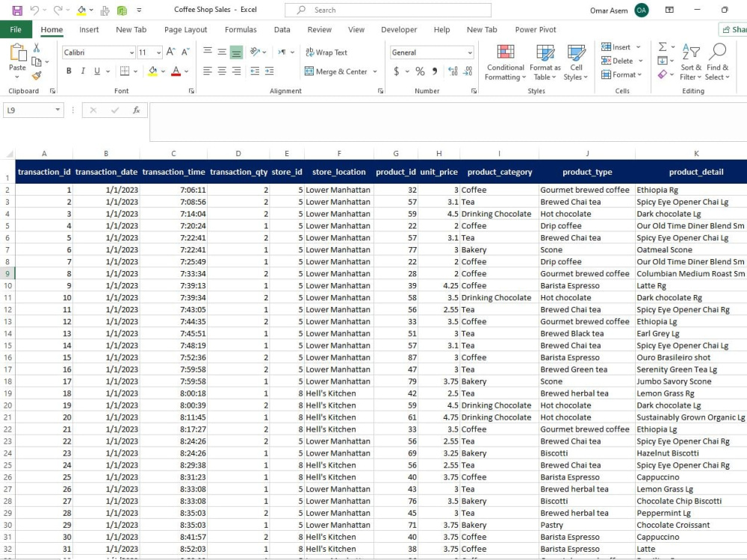This screenshot has width=747, height=560.
Task: Click the Decrease Indent icon
Action: tap(255, 71)
